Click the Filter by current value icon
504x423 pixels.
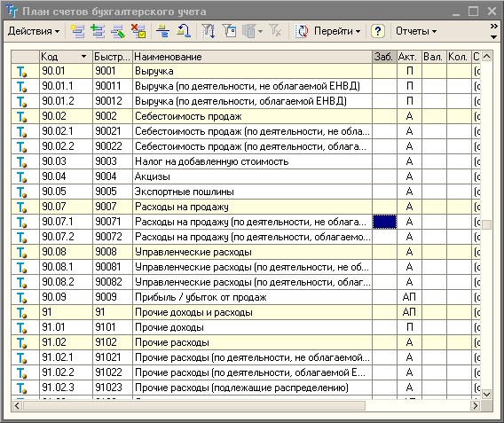point(229,31)
